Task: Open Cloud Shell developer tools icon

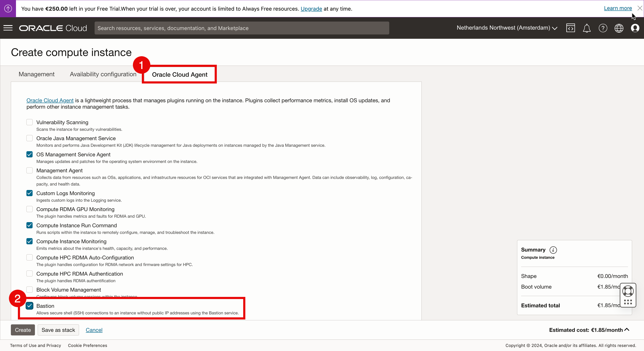Action: [570, 28]
